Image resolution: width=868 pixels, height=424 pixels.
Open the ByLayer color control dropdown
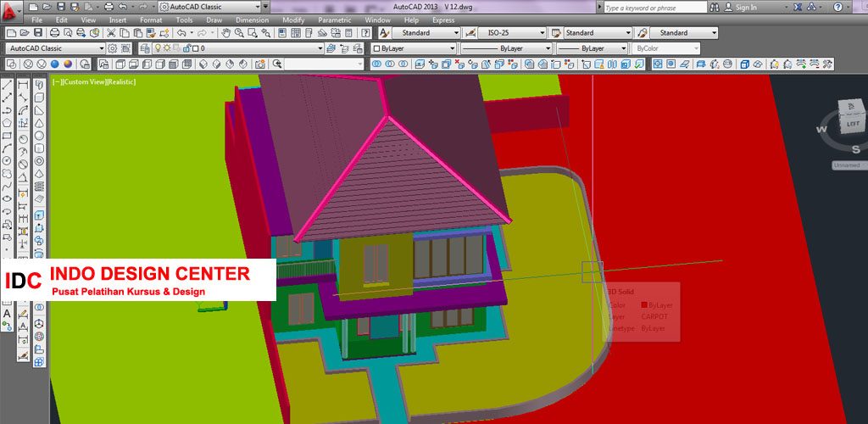click(415, 48)
